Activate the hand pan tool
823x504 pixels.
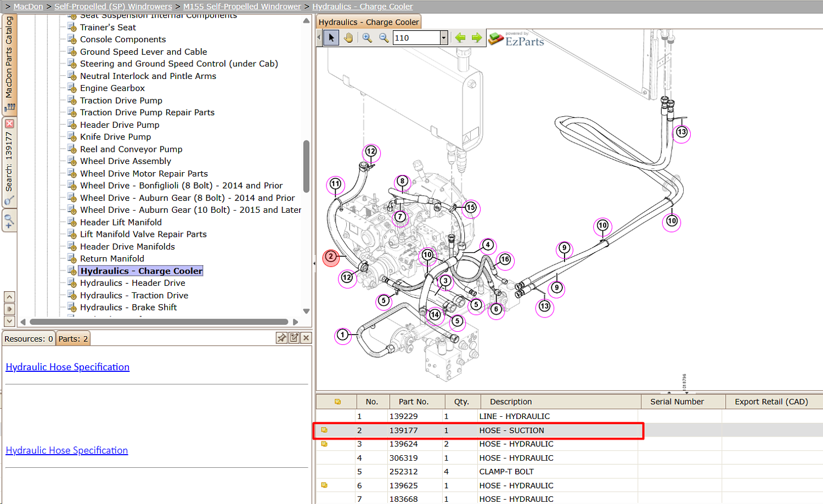[x=348, y=38]
